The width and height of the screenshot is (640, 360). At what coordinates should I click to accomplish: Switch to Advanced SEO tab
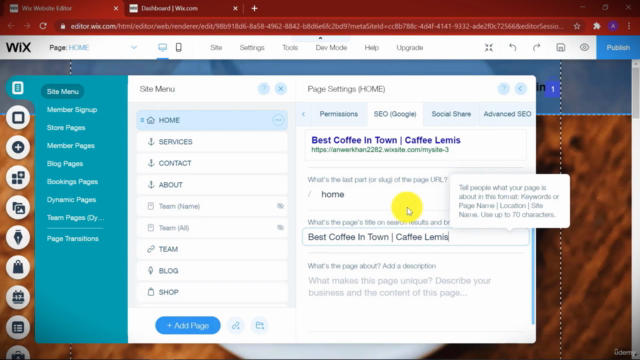[507, 114]
